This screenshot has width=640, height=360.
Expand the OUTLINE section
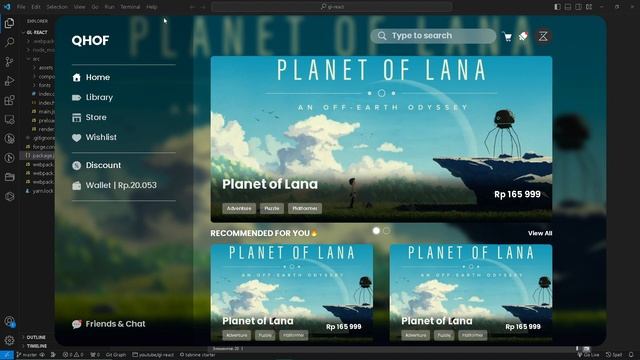(36, 337)
